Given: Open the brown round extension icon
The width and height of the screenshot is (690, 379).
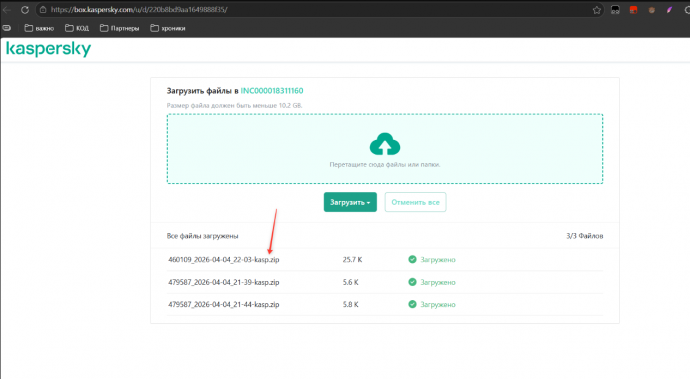Looking at the screenshot, I should tap(651, 10).
